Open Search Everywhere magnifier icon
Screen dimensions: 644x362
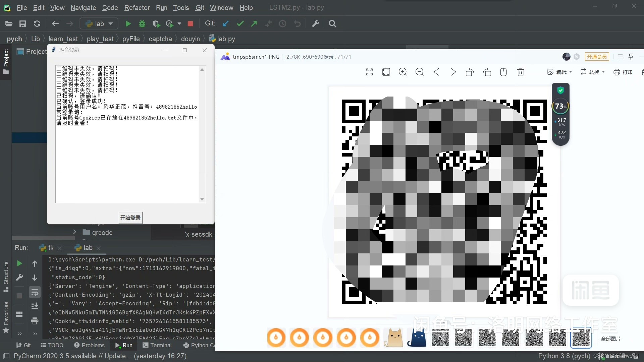pos(332,23)
